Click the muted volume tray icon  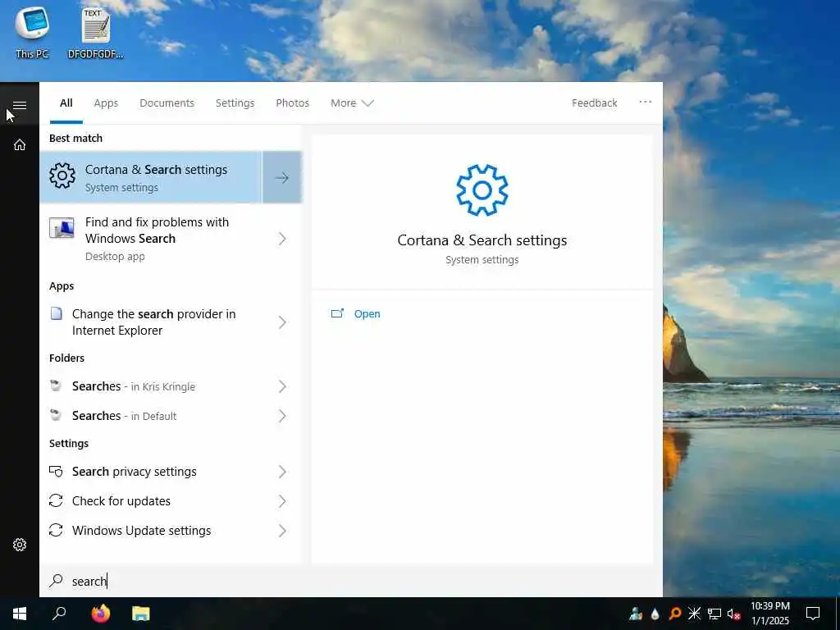tap(734, 614)
